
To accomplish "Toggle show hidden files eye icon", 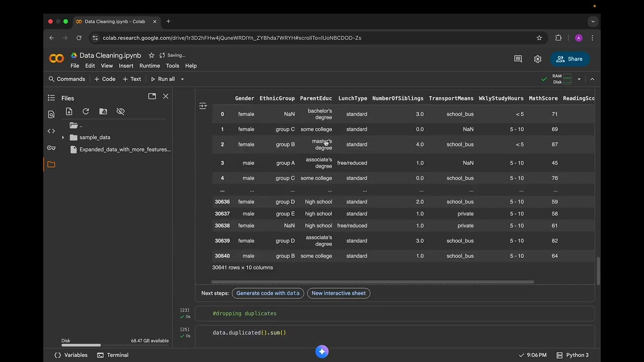I will click(x=120, y=112).
